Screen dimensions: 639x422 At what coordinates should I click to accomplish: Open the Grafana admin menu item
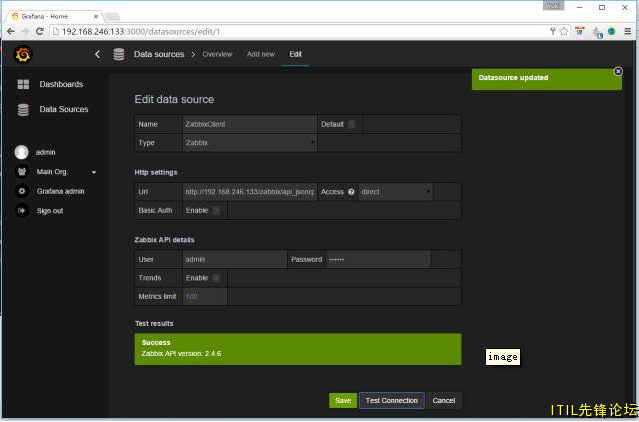tap(60, 191)
